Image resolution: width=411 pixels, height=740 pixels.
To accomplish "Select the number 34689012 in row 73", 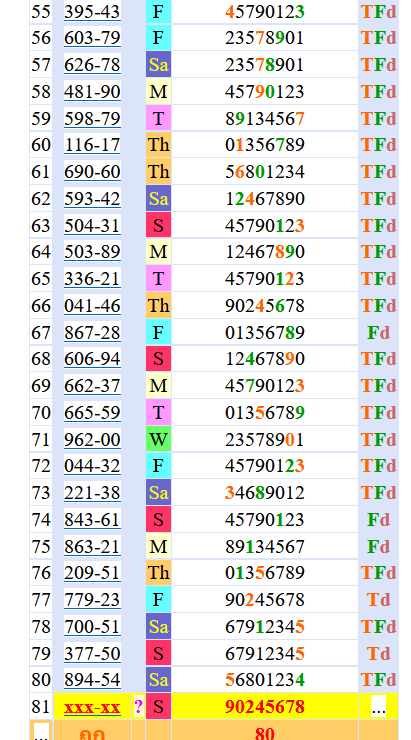I will [264, 493].
